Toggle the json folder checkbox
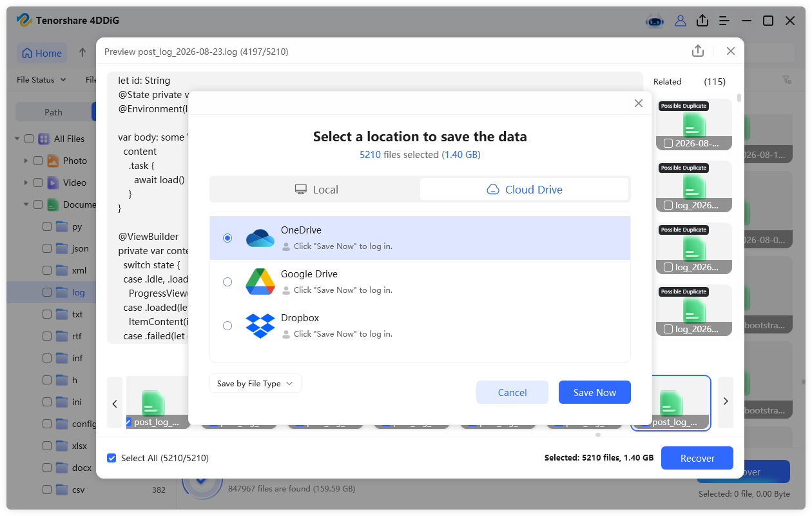 point(47,248)
